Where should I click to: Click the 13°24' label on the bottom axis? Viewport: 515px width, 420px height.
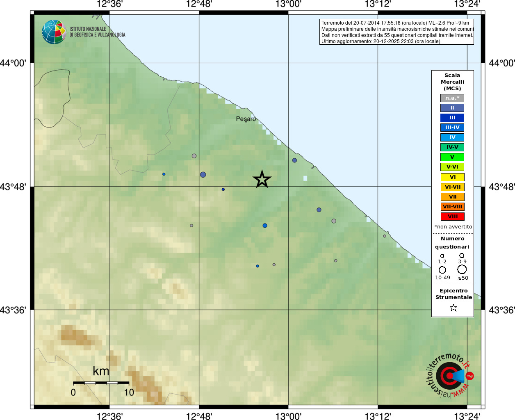pyautogui.click(x=467, y=416)
